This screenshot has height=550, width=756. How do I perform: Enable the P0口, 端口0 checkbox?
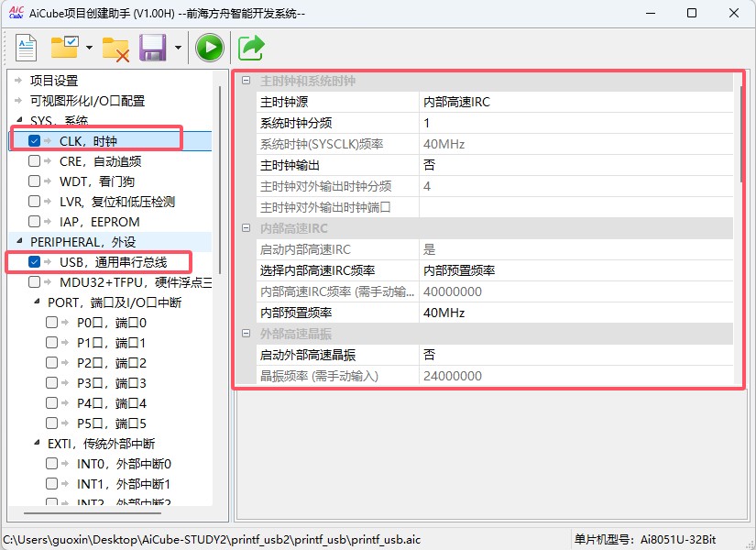point(51,323)
